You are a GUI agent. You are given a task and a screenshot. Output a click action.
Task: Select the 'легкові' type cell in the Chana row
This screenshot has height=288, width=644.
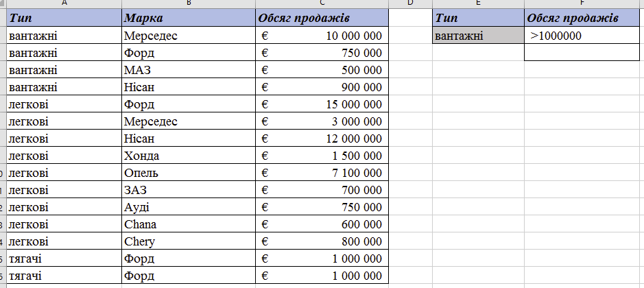[64, 224]
